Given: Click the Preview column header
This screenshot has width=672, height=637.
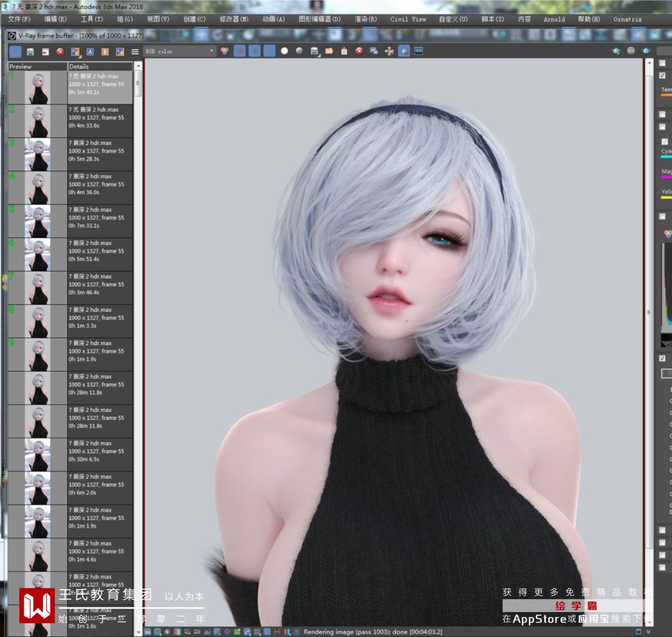Looking at the screenshot, I should [38, 67].
